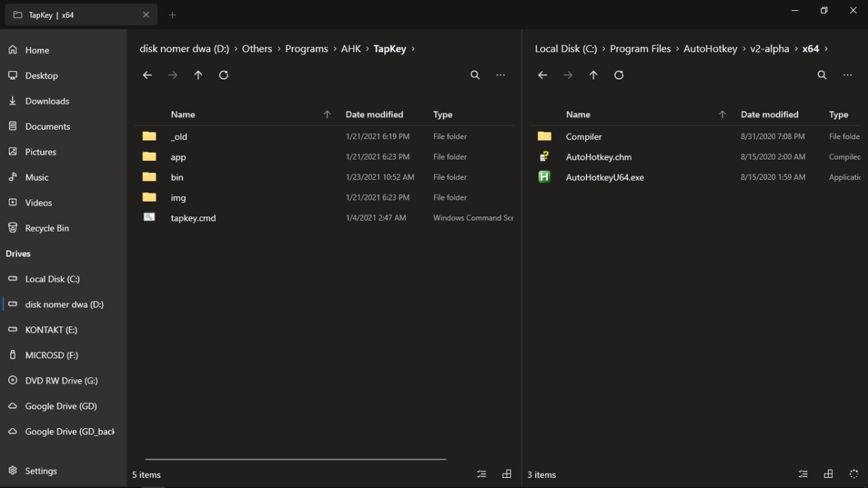Click Program Files breadcrumb in right path
868x488 pixels.
640,49
